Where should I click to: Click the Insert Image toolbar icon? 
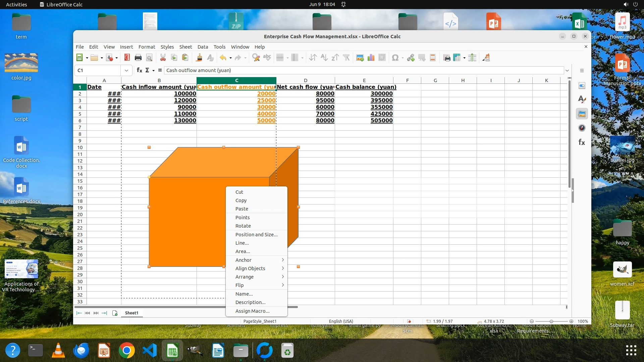pyautogui.click(x=360, y=58)
